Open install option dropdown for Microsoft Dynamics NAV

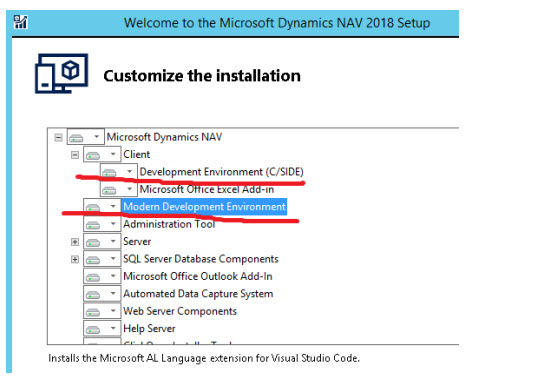[x=86, y=137]
